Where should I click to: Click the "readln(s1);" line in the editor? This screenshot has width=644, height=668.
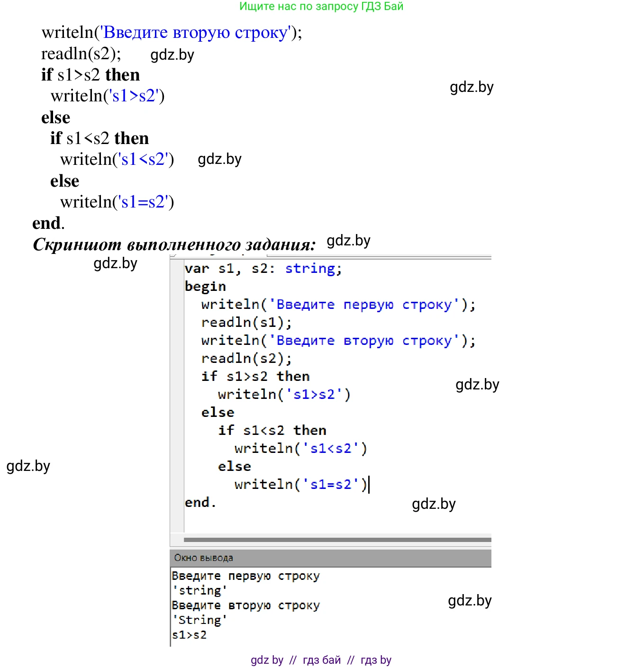pyautogui.click(x=246, y=323)
